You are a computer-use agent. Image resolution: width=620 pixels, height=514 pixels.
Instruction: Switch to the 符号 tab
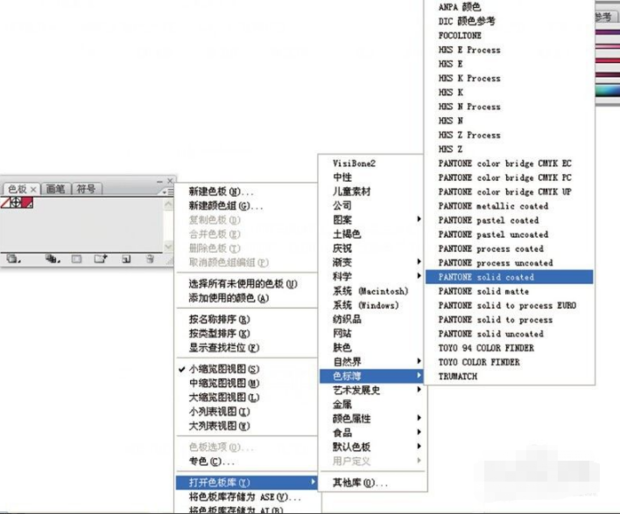tap(87, 189)
